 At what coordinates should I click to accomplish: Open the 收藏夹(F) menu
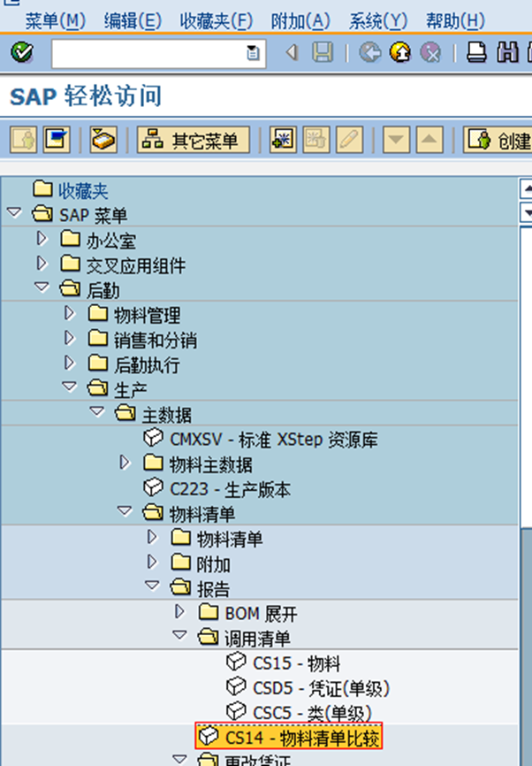pyautogui.click(x=217, y=21)
